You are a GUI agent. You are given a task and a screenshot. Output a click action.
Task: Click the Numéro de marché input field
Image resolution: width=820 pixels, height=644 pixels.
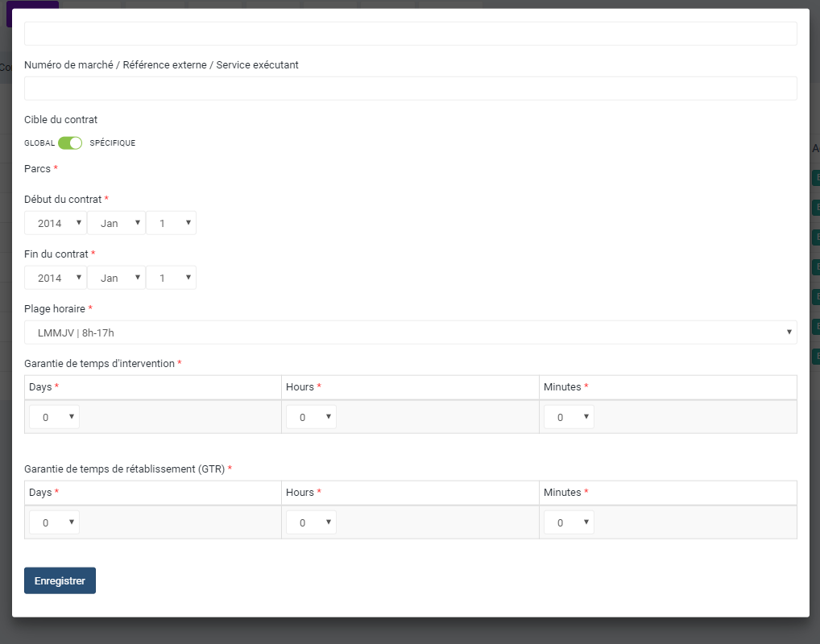410,89
